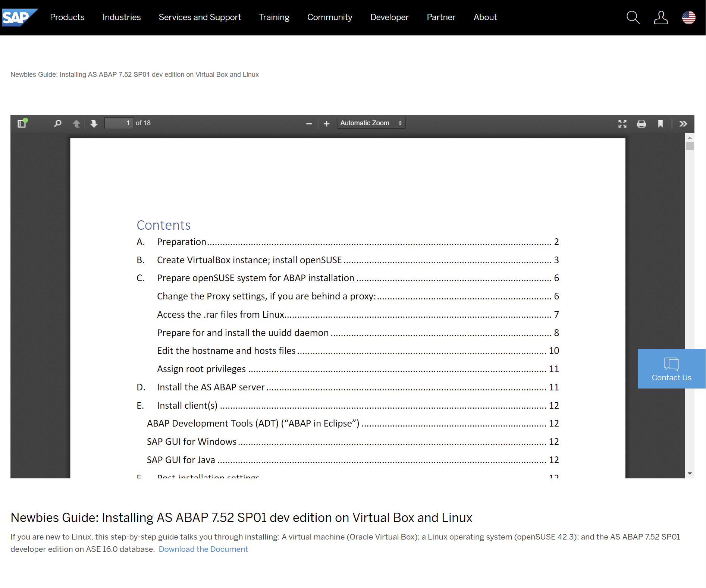
Task: Click the Download the Document link
Action: pos(203,549)
